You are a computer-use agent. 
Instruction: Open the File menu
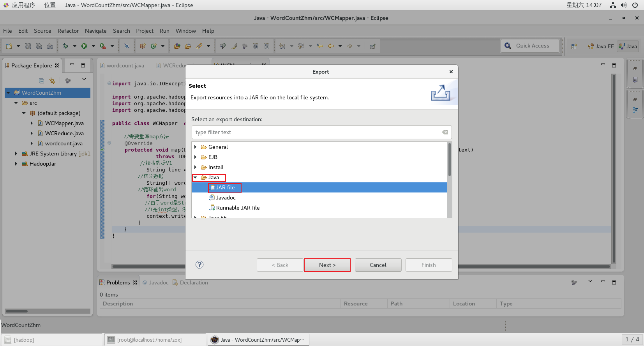coord(7,31)
